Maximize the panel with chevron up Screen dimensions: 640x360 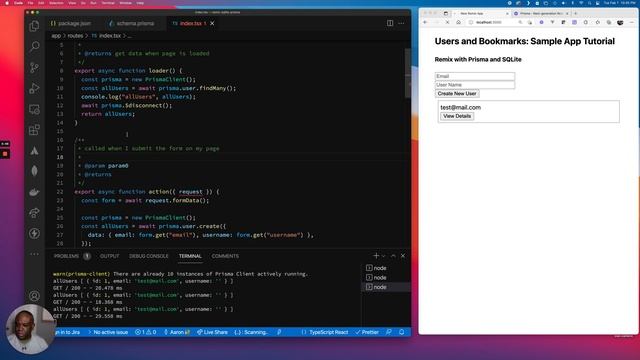[393, 256]
